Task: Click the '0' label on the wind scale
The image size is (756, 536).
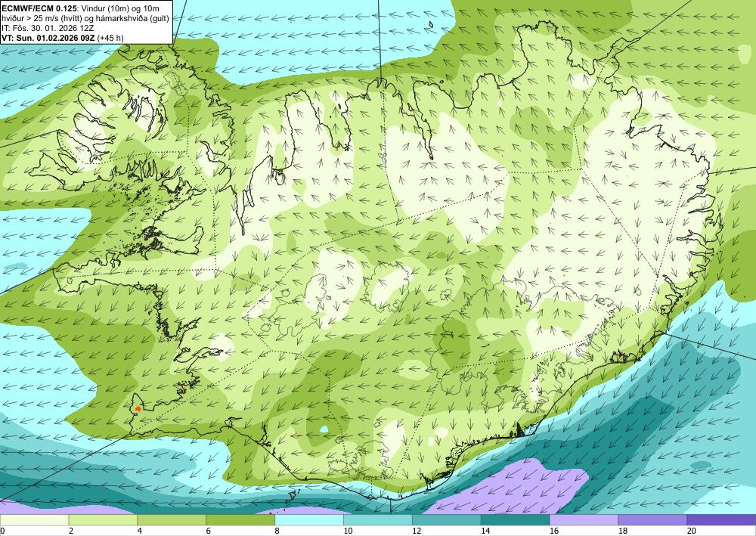Action: [x=2, y=531]
